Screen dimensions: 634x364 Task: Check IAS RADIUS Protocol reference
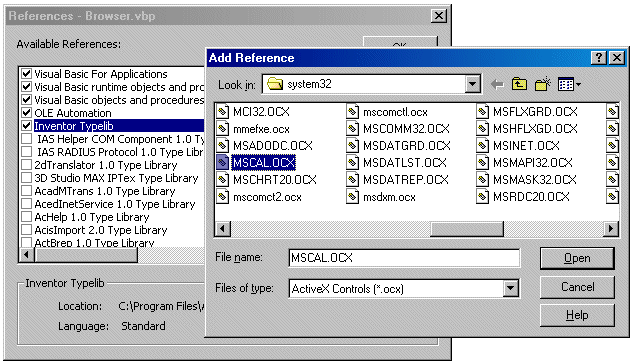27,152
